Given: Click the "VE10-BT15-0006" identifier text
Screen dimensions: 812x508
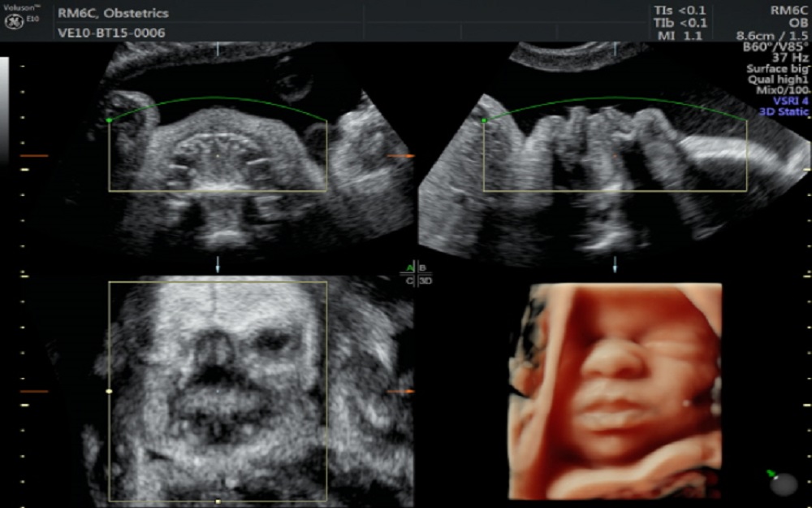Looking at the screenshot, I should pos(111,33).
